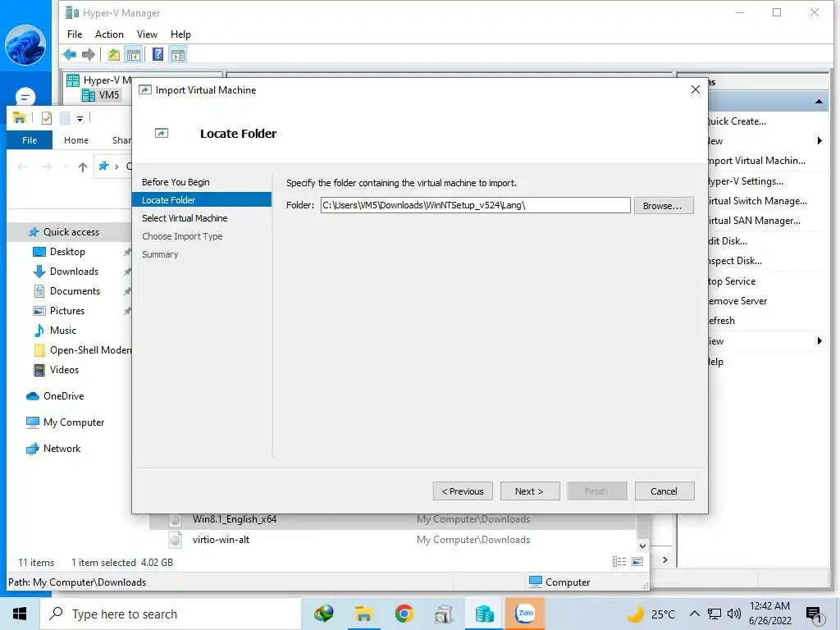Click Stop Service in Actions pane

coord(731,281)
